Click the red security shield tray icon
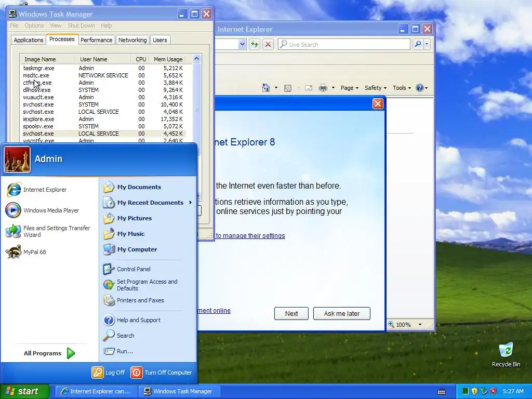This screenshot has height=399, width=532. [x=494, y=391]
